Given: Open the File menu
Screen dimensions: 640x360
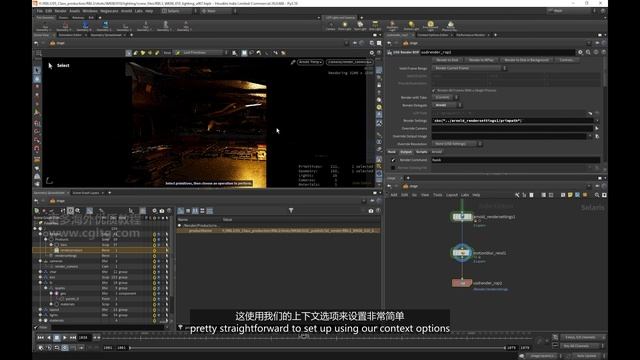Looking at the screenshot, I should click(40, 11).
